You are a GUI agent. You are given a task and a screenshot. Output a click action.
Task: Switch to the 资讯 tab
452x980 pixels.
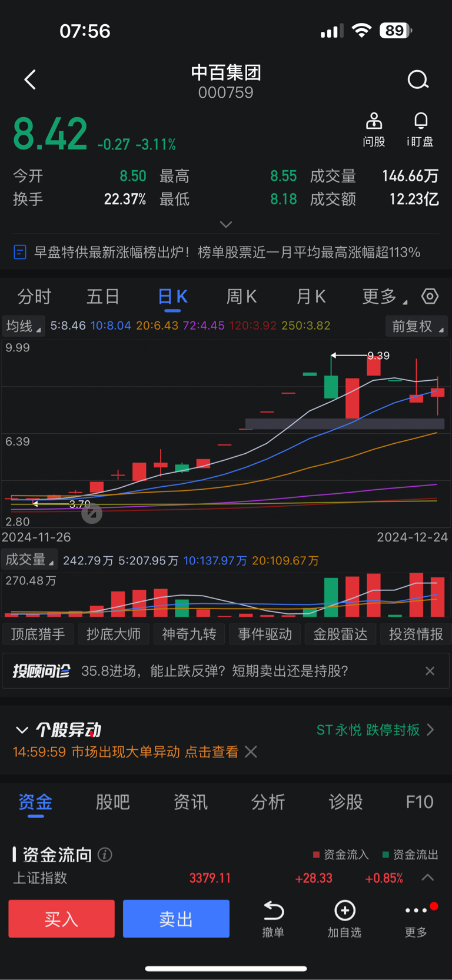190,802
